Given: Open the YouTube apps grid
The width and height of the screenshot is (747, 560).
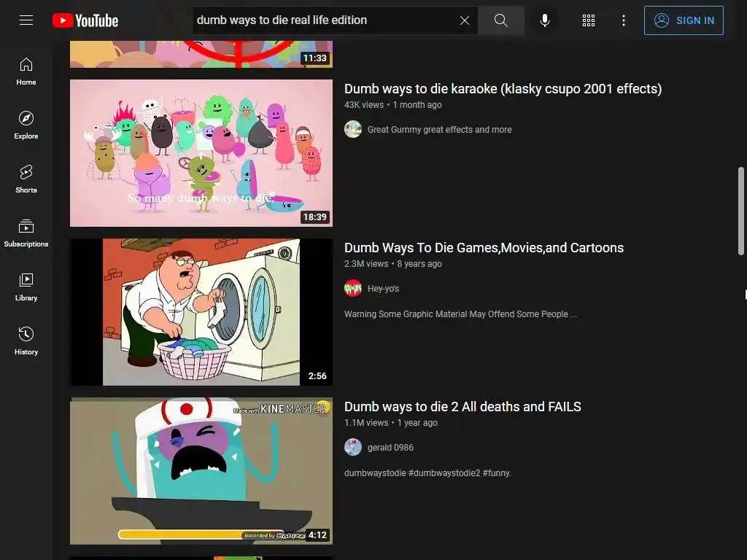Looking at the screenshot, I should pos(589,20).
